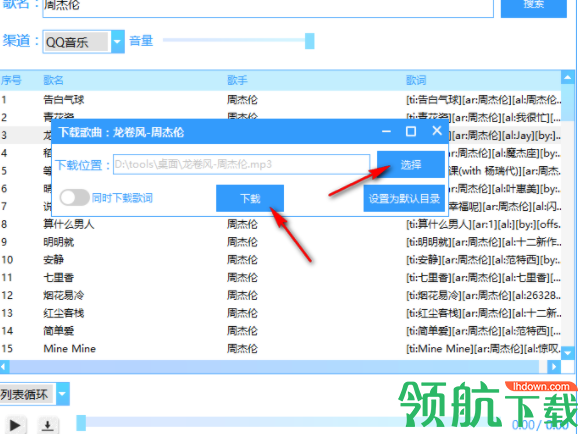The image size is (578, 434).
Task: Maximize the download song dialog
Action: pyautogui.click(x=411, y=131)
